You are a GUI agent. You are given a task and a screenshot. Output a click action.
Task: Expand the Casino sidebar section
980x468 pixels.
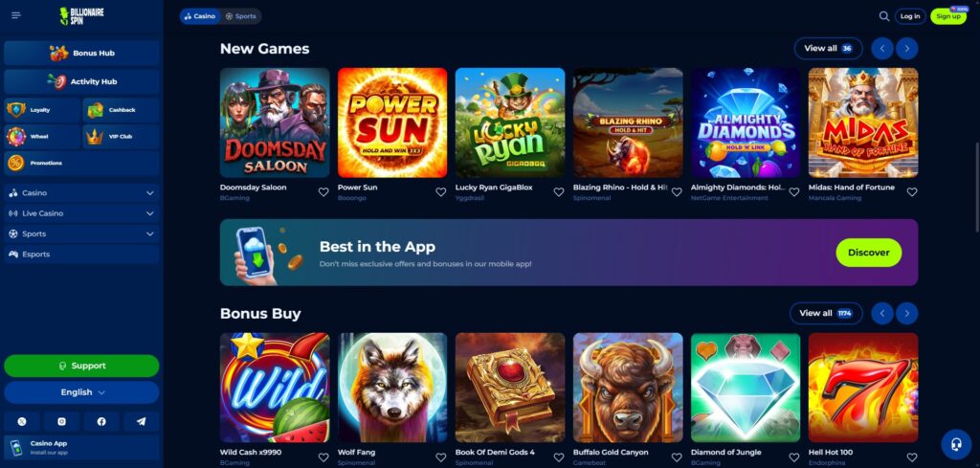pyautogui.click(x=81, y=193)
